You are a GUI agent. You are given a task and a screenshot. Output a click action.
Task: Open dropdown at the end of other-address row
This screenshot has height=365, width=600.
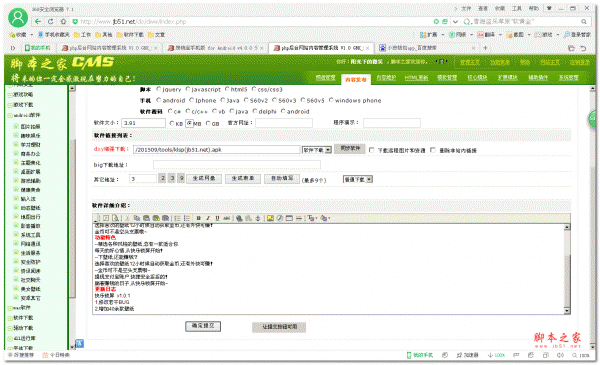click(358, 179)
